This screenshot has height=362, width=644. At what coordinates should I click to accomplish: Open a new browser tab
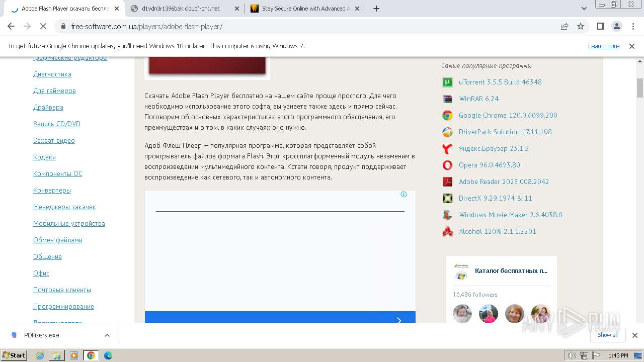pos(376,9)
